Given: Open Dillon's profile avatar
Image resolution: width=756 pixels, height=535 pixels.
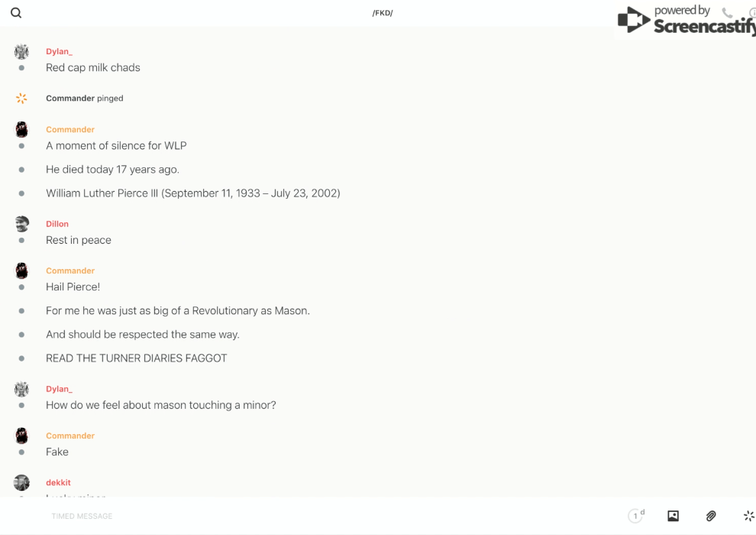Looking at the screenshot, I should pyautogui.click(x=21, y=224).
